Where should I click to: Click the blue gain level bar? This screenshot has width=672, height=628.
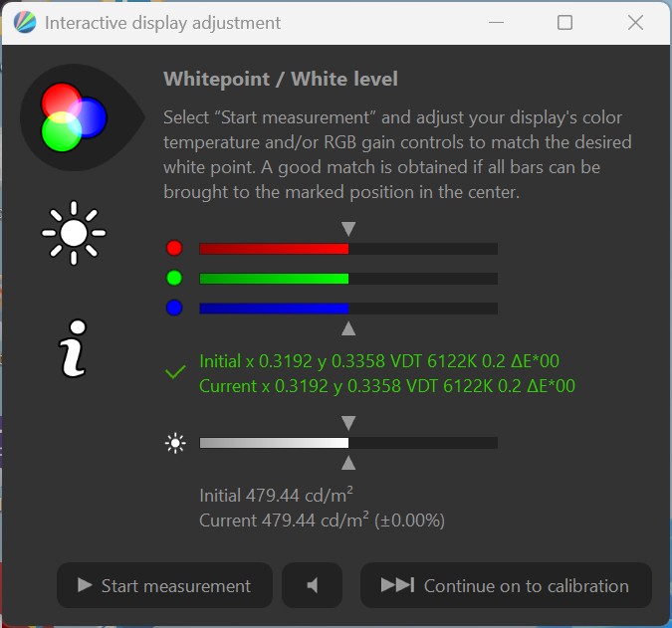click(x=348, y=309)
